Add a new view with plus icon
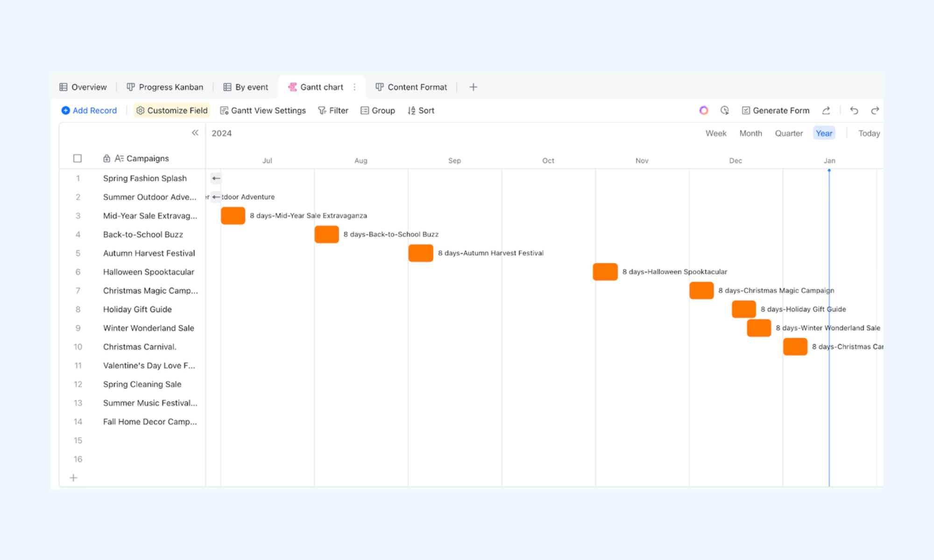The image size is (934, 560). tap(473, 87)
